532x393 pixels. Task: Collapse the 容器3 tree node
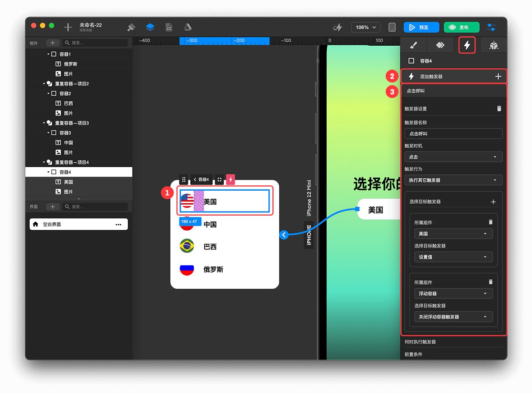(48, 133)
